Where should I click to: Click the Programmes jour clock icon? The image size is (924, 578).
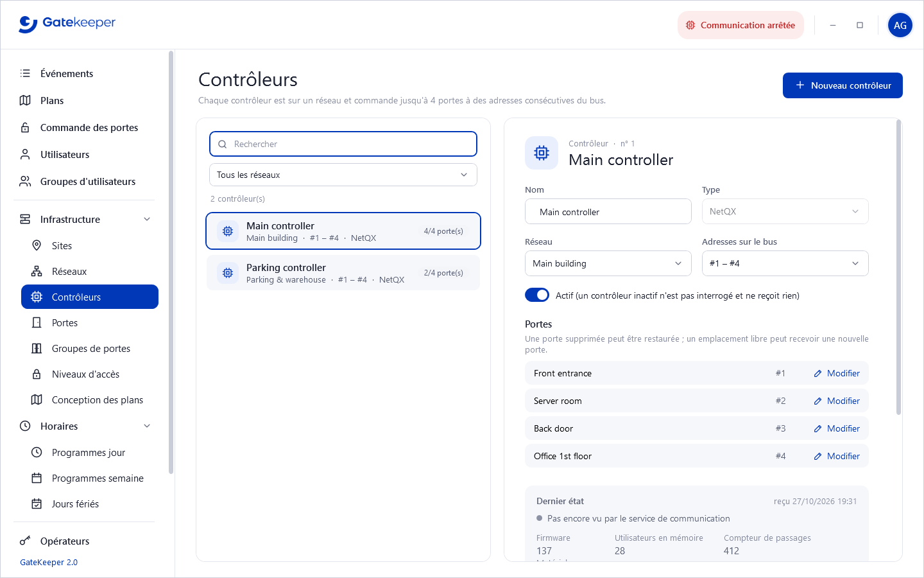tap(37, 452)
